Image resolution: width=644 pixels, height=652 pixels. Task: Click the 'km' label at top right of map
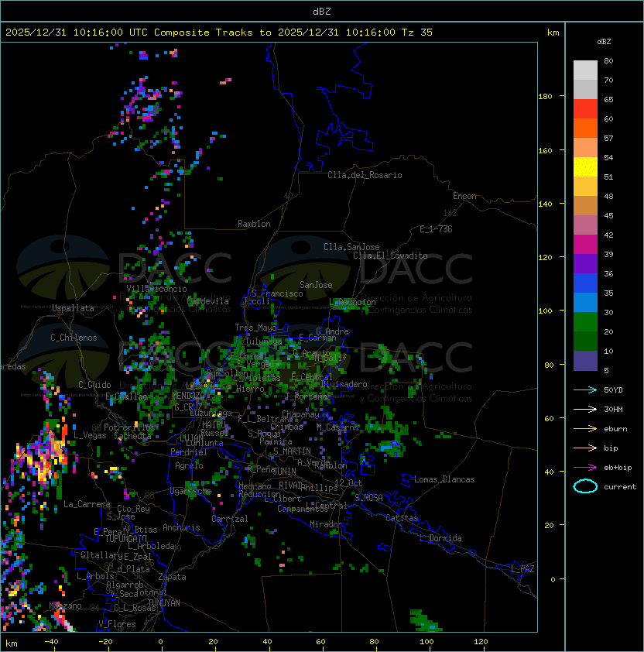pyautogui.click(x=553, y=33)
